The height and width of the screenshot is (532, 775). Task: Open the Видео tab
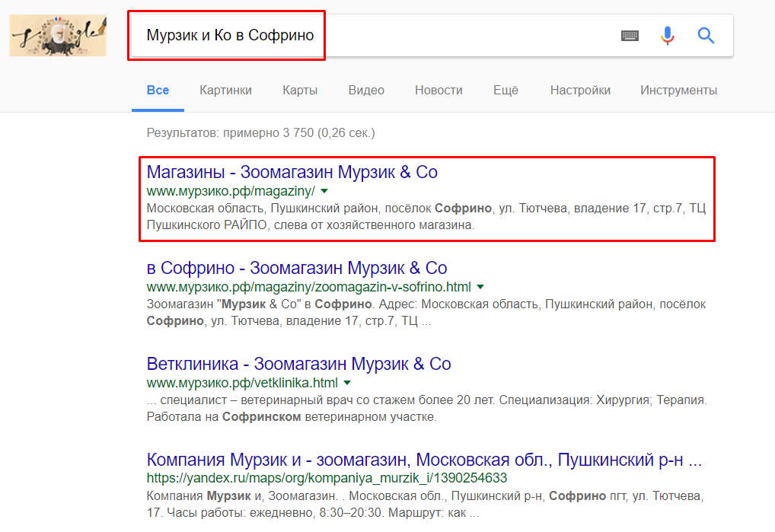click(366, 91)
